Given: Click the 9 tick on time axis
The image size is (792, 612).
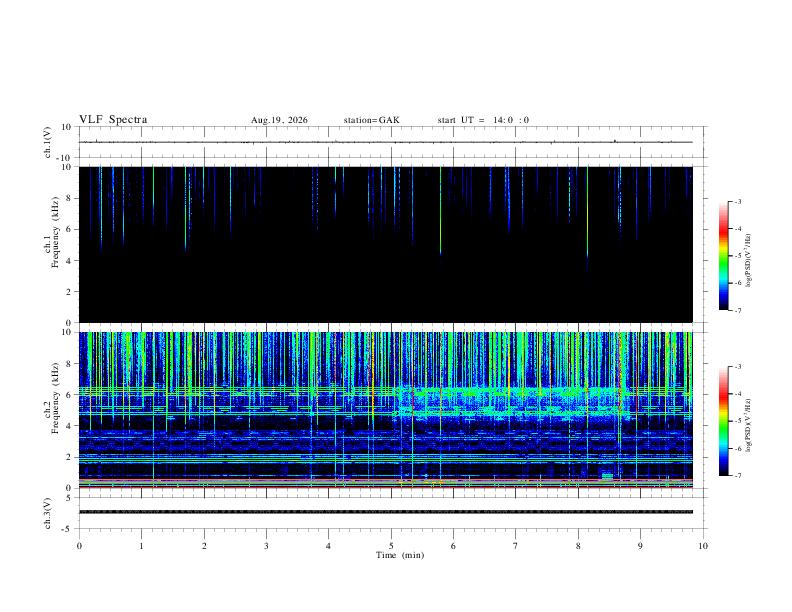Looking at the screenshot, I should pos(640,546).
